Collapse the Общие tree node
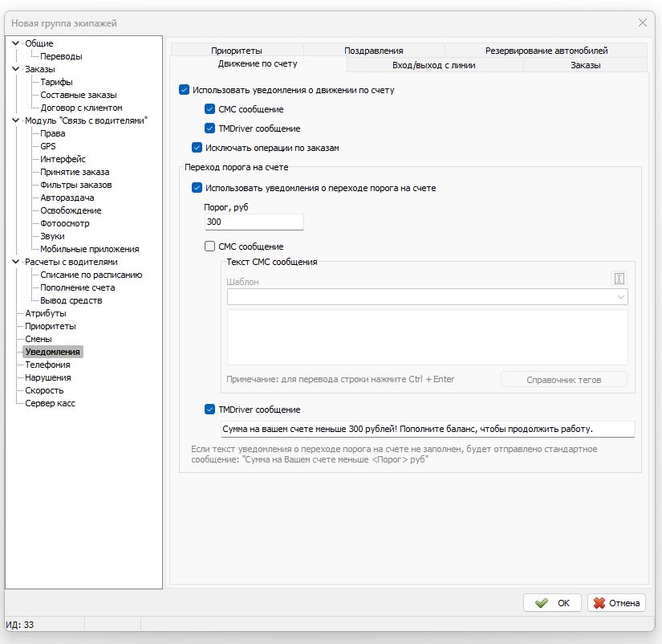Screen dimensions: 662x644 tap(15, 43)
